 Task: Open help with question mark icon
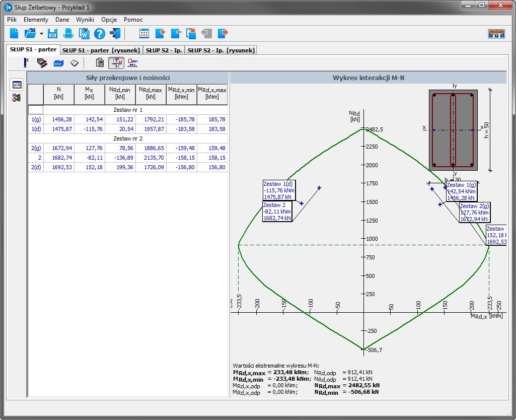click(x=99, y=34)
